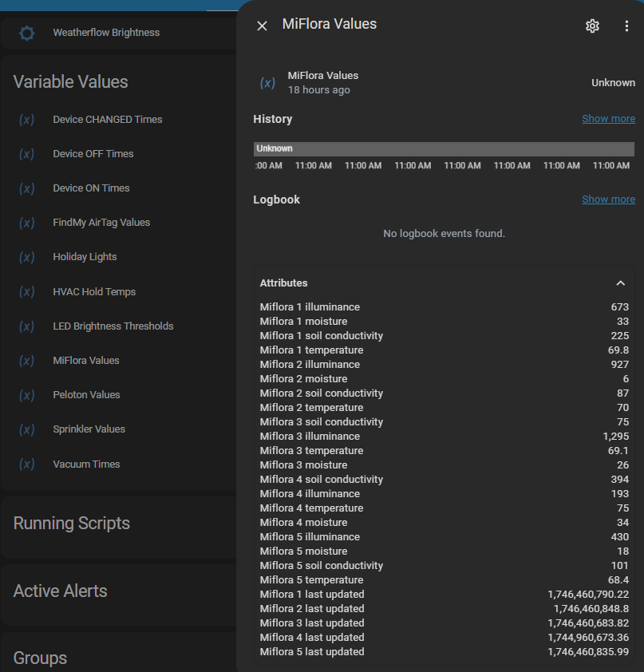Open the Device ON Times entity
Image resolution: width=644 pixels, height=672 pixels.
pos(91,188)
